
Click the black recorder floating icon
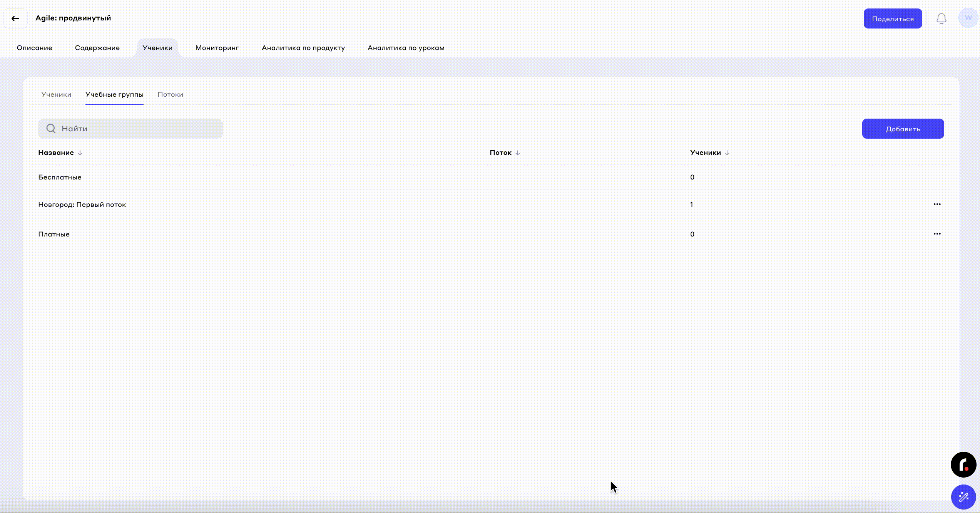[x=963, y=464]
